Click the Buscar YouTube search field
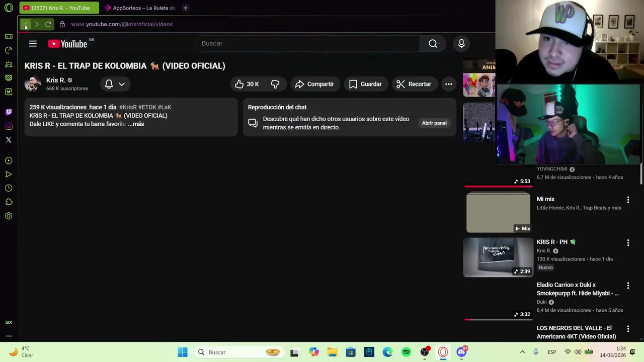Image resolution: width=644 pixels, height=362 pixels. click(x=307, y=44)
